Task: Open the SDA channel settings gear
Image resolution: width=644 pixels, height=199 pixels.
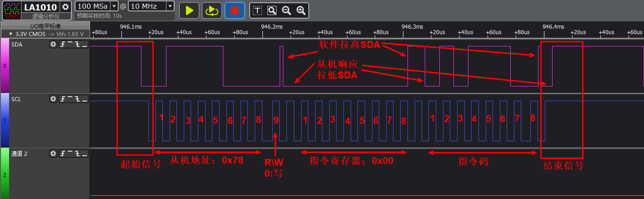Action: point(53,44)
